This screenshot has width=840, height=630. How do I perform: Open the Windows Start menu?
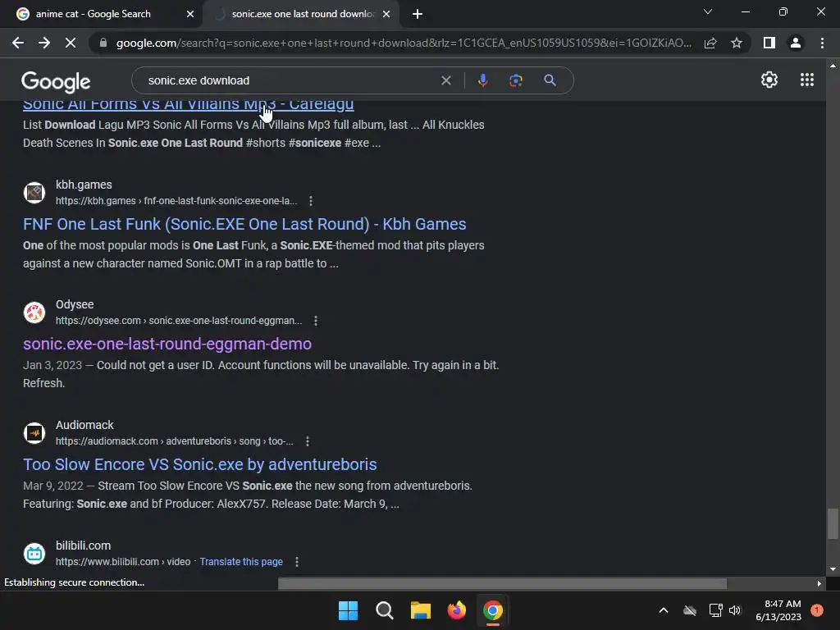348,610
